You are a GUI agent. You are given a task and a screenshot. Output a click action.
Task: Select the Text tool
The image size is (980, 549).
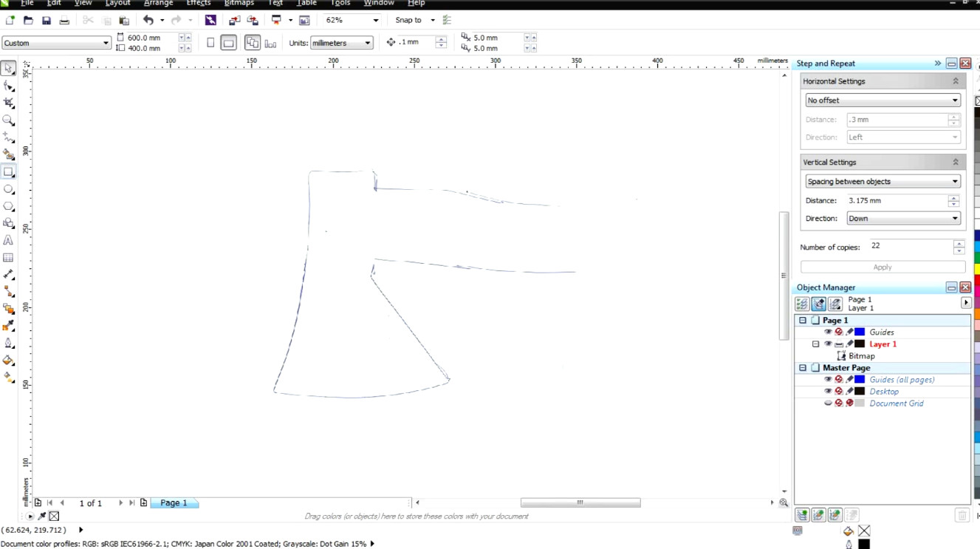point(8,240)
